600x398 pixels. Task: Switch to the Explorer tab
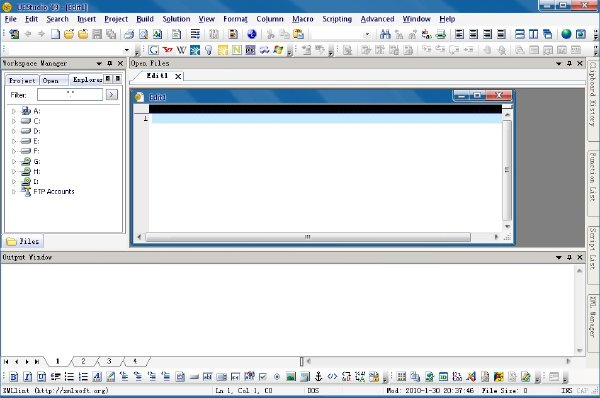tap(87, 80)
